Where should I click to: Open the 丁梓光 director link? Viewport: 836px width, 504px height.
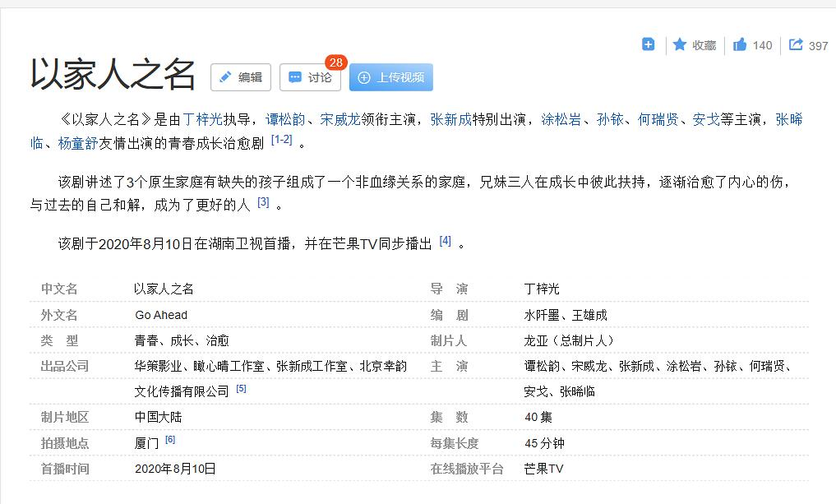pos(202,120)
